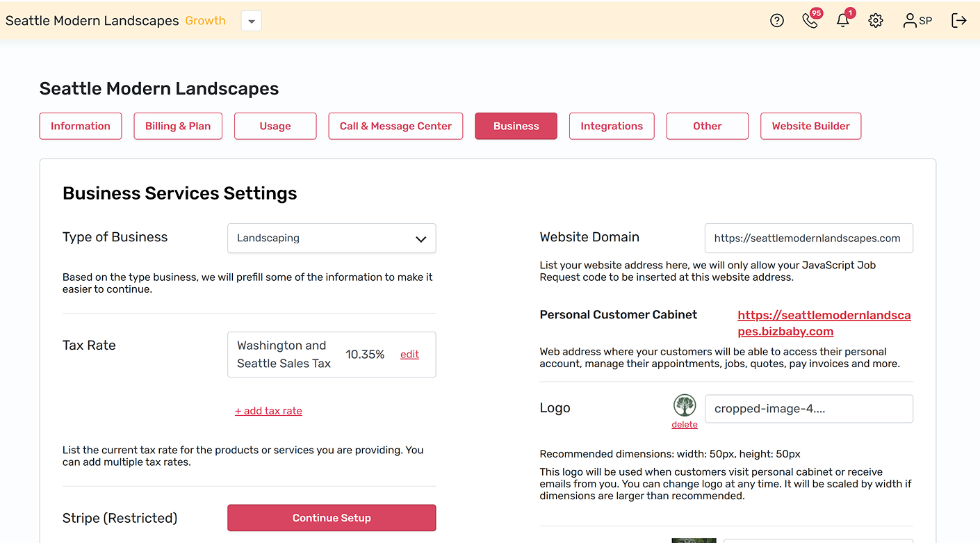Viewport: 980px width, 543px height.
Task: Click the Continue Setup button for Stripe
Action: pos(332,518)
